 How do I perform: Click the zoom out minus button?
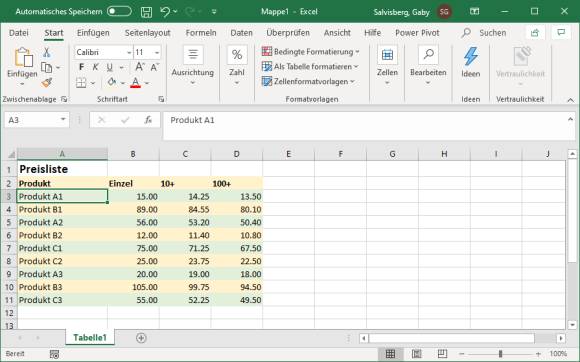point(461,354)
